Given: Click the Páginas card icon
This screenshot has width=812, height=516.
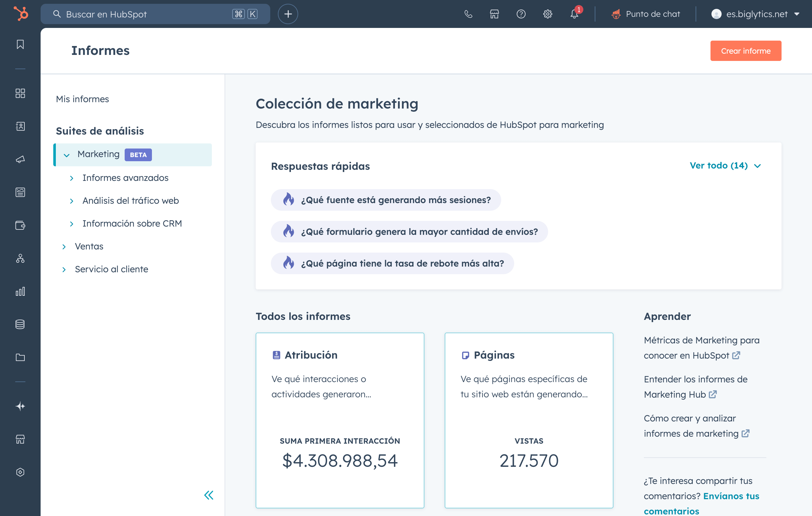Looking at the screenshot, I should pos(465,355).
